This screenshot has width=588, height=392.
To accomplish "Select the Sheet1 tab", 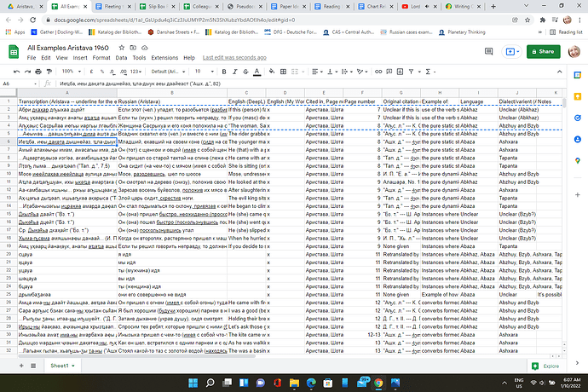I will [62, 366].
